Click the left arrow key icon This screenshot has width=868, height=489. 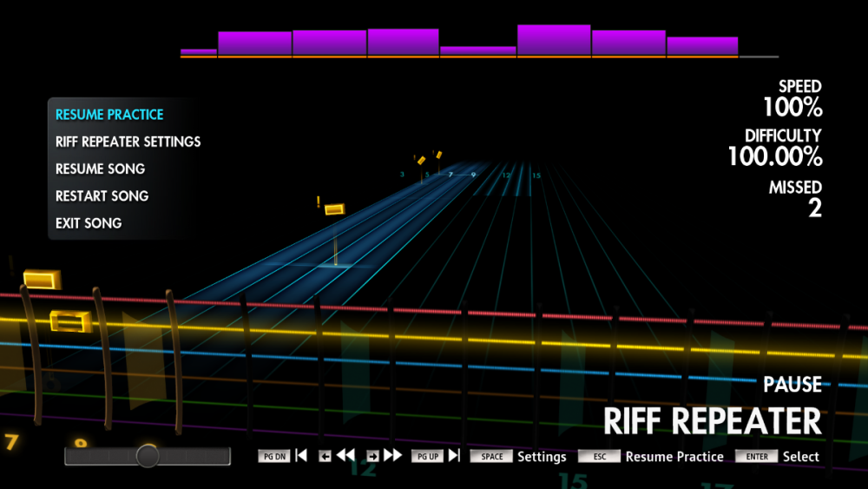pos(325,456)
